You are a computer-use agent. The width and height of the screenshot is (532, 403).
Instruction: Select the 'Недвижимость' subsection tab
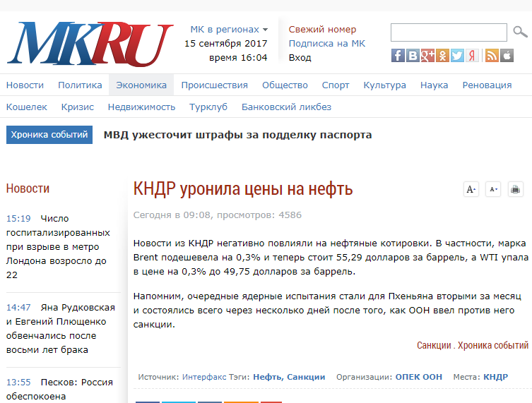141,107
